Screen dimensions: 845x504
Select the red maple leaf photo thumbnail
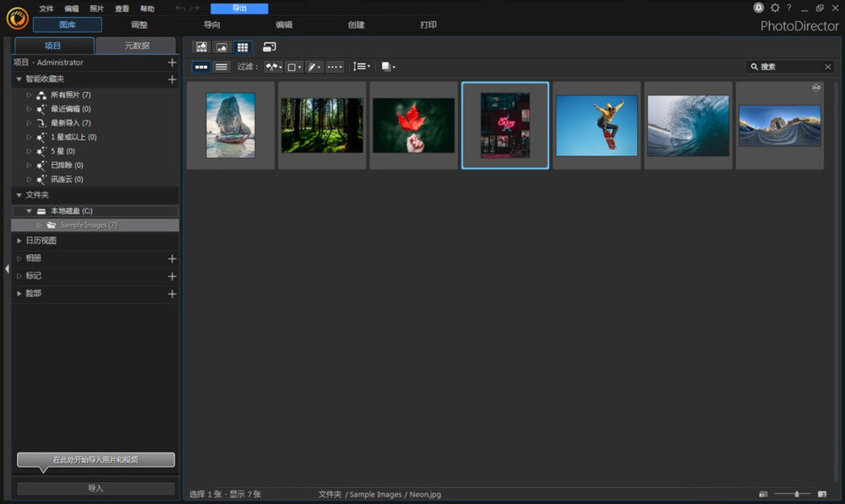tap(413, 125)
